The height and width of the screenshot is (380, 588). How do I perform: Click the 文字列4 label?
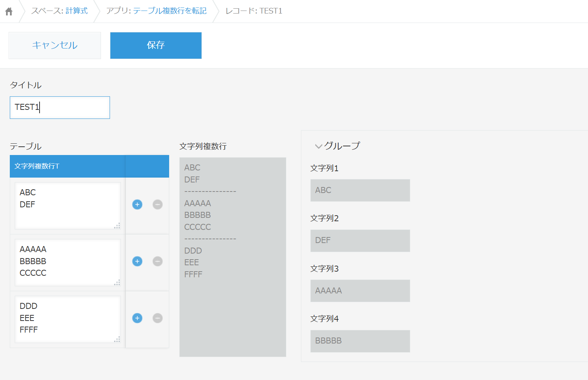[324, 319]
